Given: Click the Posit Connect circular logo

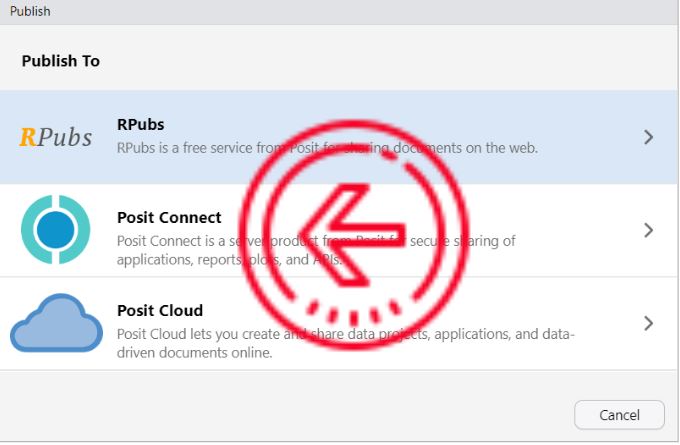Looking at the screenshot, I should coord(56,230).
